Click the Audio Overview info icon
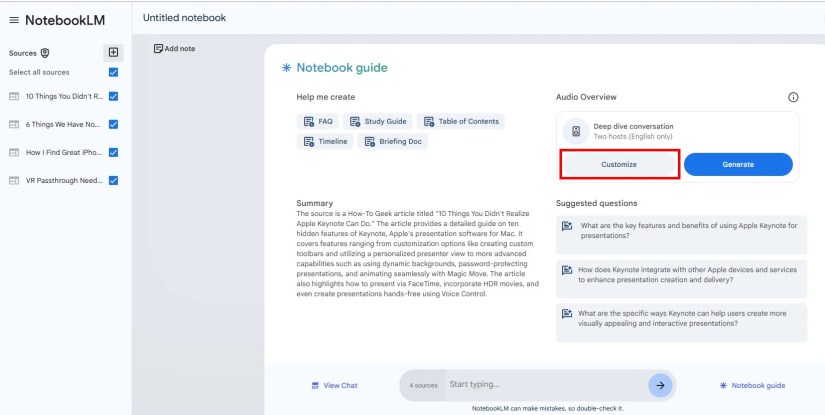The height and width of the screenshot is (415, 825). [x=793, y=97]
